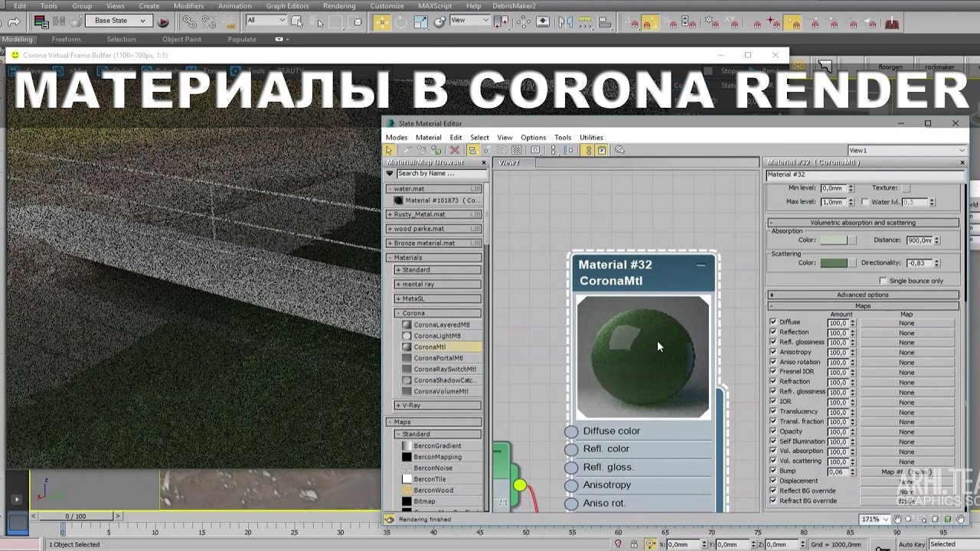This screenshot has width=980, height=551.
Task: Open the Scattering color swatch
Action: click(x=834, y=263)
